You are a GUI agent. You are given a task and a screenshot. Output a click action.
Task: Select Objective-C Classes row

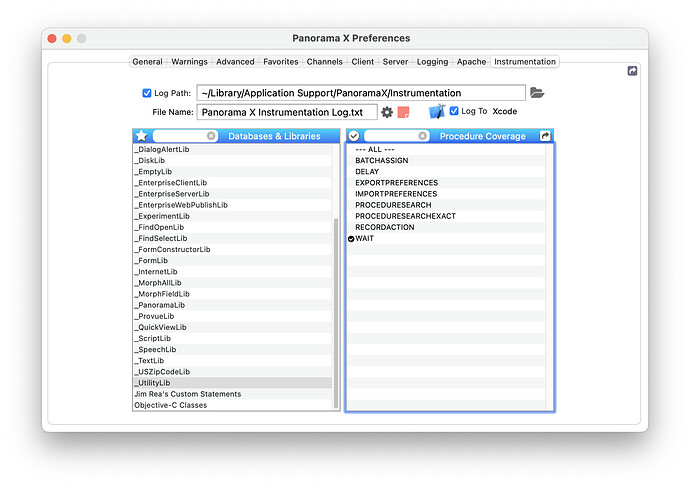point(232,405)
